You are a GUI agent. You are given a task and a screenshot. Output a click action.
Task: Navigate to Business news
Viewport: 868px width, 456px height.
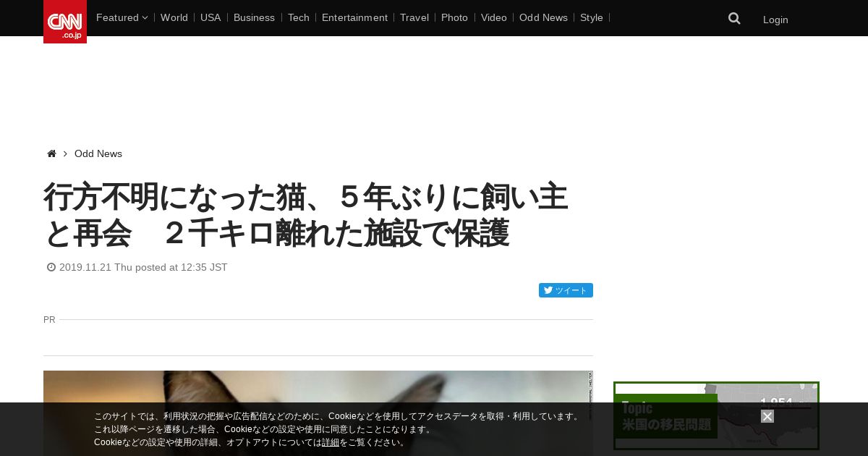click(254, 17)
